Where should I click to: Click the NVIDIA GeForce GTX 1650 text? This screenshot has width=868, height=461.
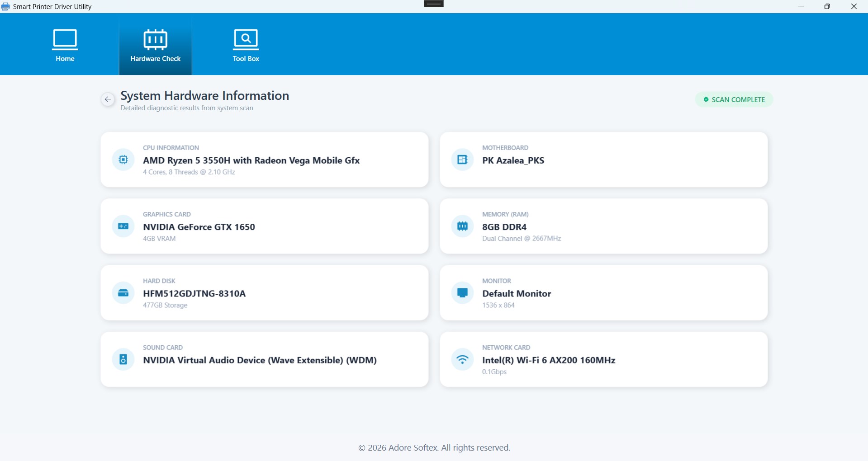click(199, 227)
